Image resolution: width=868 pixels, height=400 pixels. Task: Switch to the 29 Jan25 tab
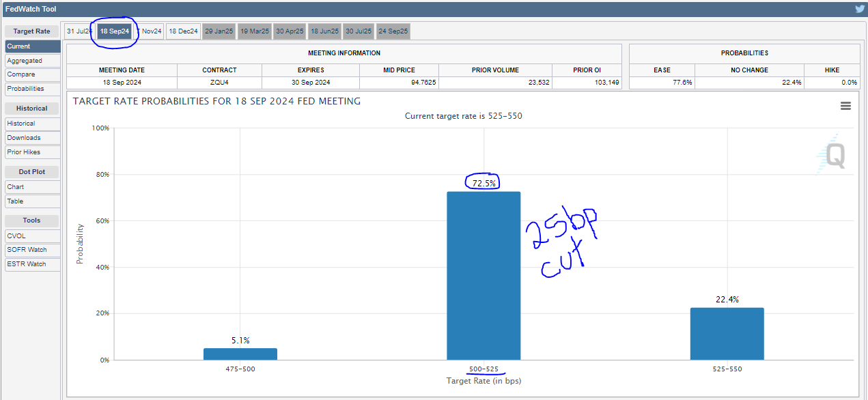point(219,31)
